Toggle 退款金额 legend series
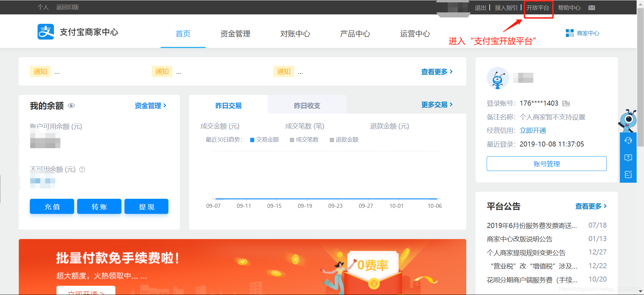This screenshot has width=644, height=295. (x=344, y=139)
